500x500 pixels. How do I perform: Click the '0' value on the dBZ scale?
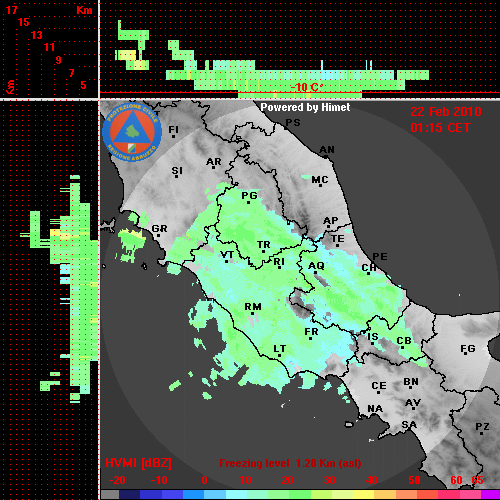(x=204, y=480)
